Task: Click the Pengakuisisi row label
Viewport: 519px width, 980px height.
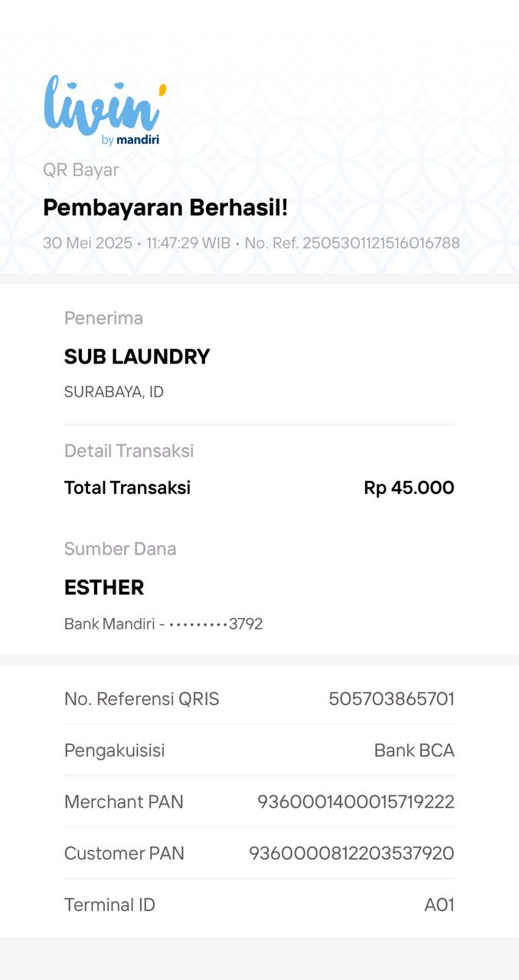Action: [114, 750]
